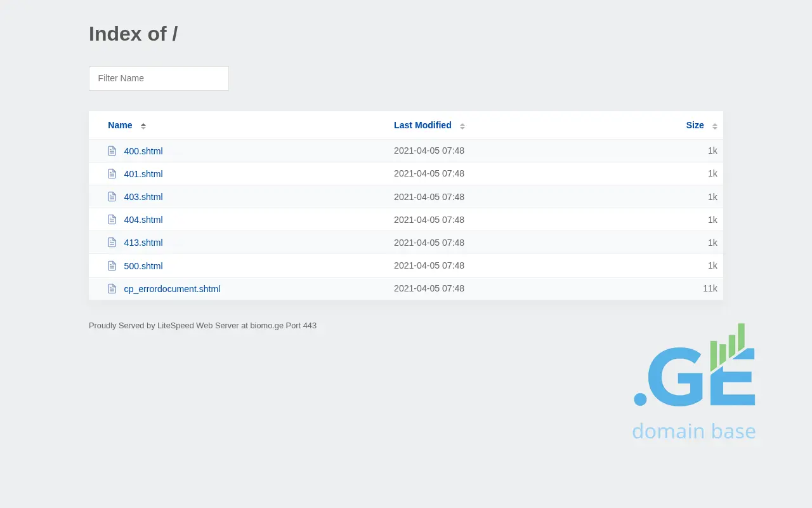This screenshot has width=812, height=508.
Task: Click the .GE domain base logo
Action: (x=694, y=382)
